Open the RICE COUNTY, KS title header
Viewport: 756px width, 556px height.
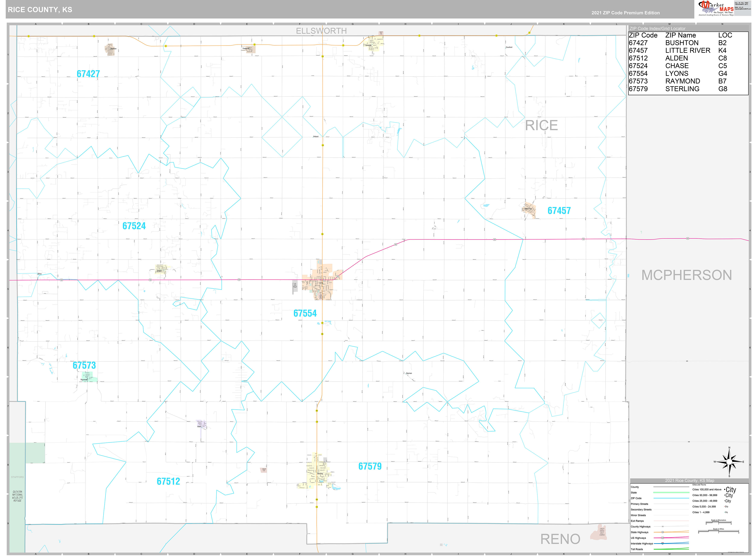pos(40,9)
